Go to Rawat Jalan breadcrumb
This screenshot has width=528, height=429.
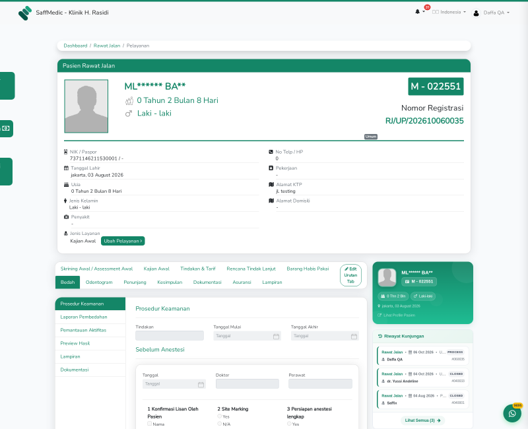point(107,46)
